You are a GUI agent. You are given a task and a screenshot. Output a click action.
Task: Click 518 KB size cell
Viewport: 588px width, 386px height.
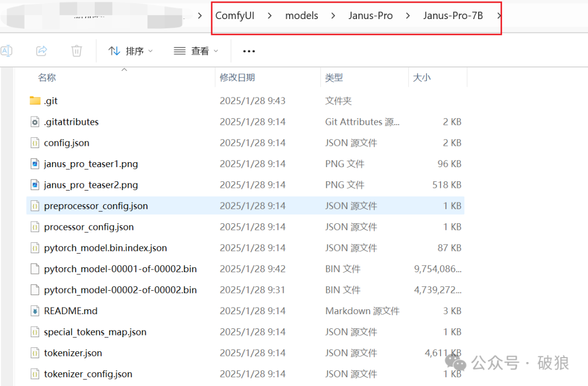click(x=446, y=185)
